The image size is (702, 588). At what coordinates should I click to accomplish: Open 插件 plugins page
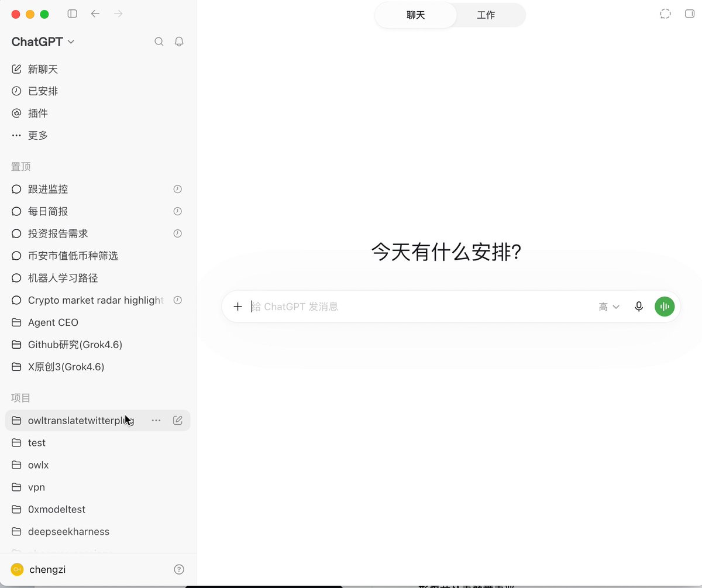98,114
